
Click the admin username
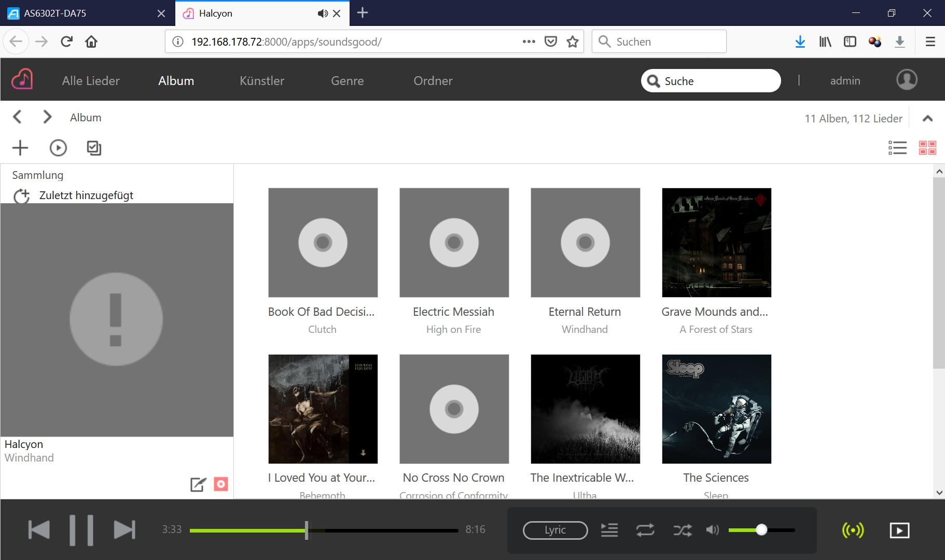[845, 81]
